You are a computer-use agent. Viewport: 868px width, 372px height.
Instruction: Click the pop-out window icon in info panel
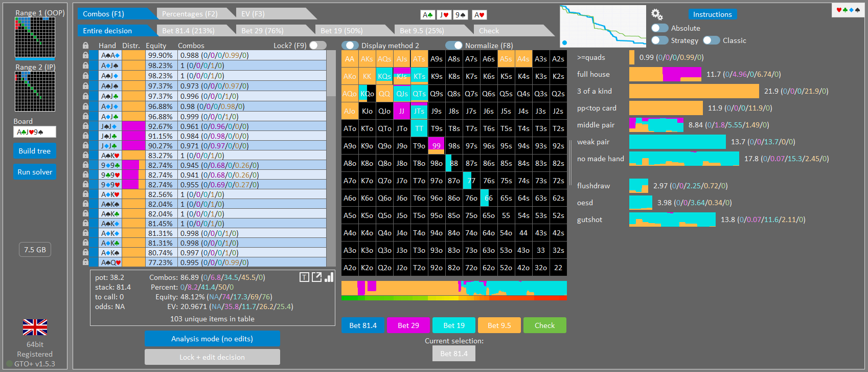(x=317, y=277)
